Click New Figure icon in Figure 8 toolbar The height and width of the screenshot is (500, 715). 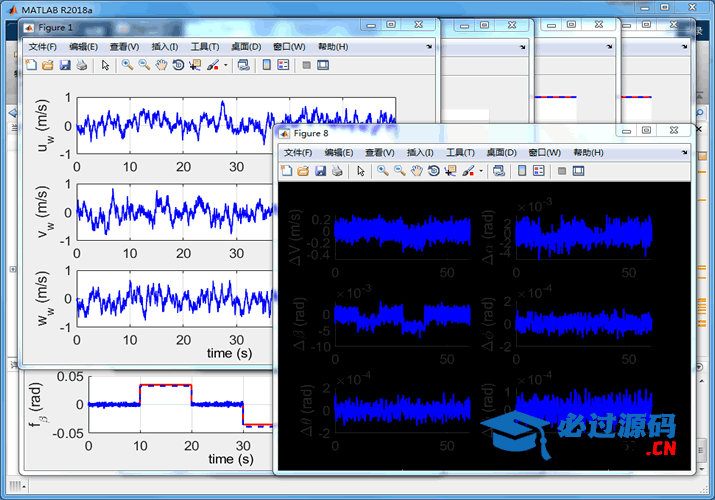[286, 171]
